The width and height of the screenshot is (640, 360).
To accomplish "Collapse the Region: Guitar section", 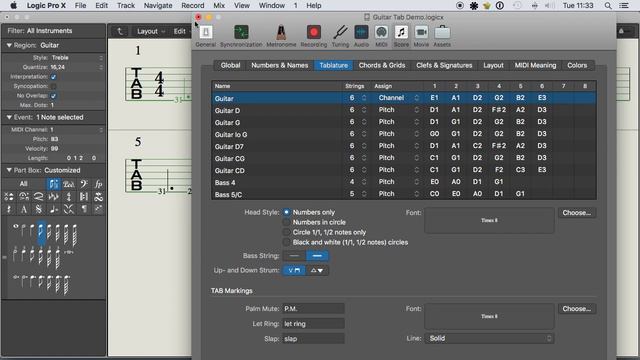I will [9, 45].
